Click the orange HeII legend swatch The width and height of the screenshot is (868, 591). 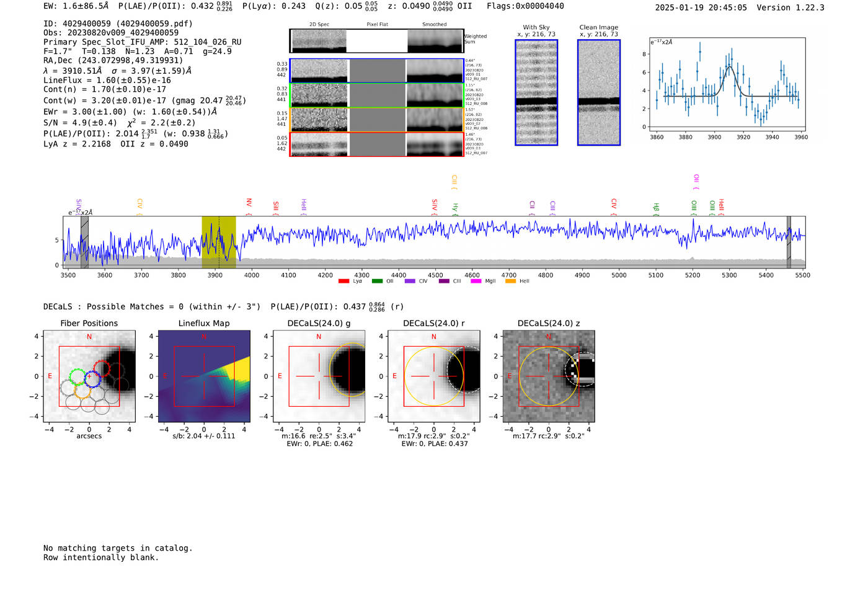tap(510, 282)
